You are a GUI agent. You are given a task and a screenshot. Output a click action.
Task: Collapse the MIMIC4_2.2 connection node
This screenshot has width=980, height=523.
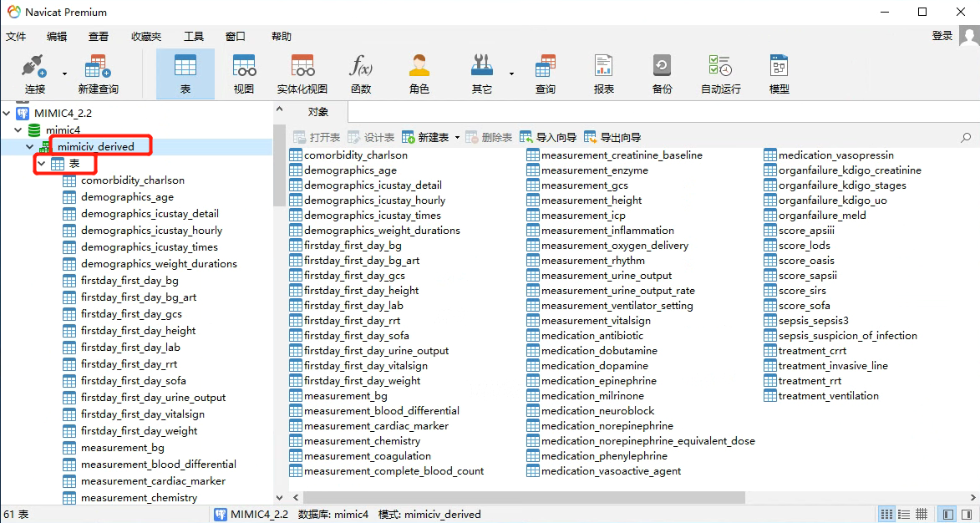pyautogui.click(x=7, y=113)
